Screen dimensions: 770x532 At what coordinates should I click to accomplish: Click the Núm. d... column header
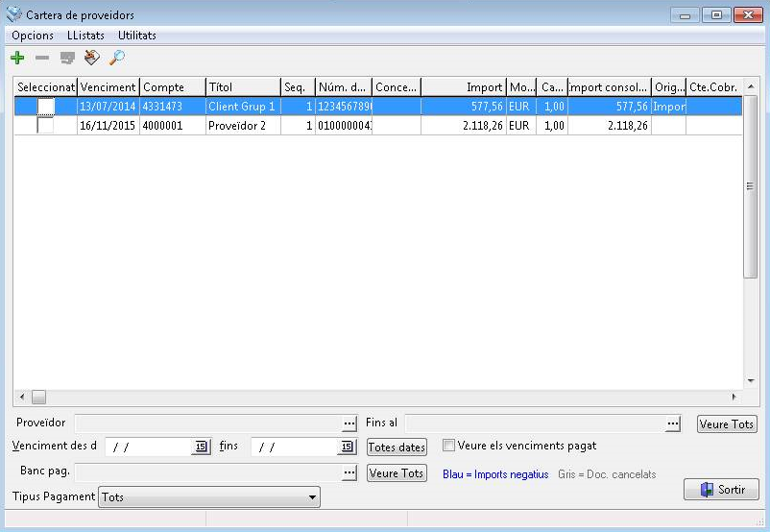344,87
